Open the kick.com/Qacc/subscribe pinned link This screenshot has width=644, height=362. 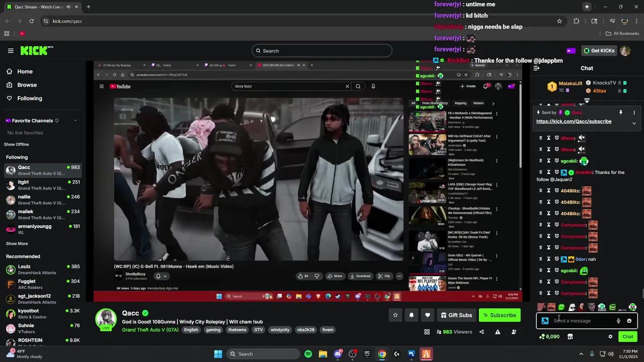click(574, 122)
